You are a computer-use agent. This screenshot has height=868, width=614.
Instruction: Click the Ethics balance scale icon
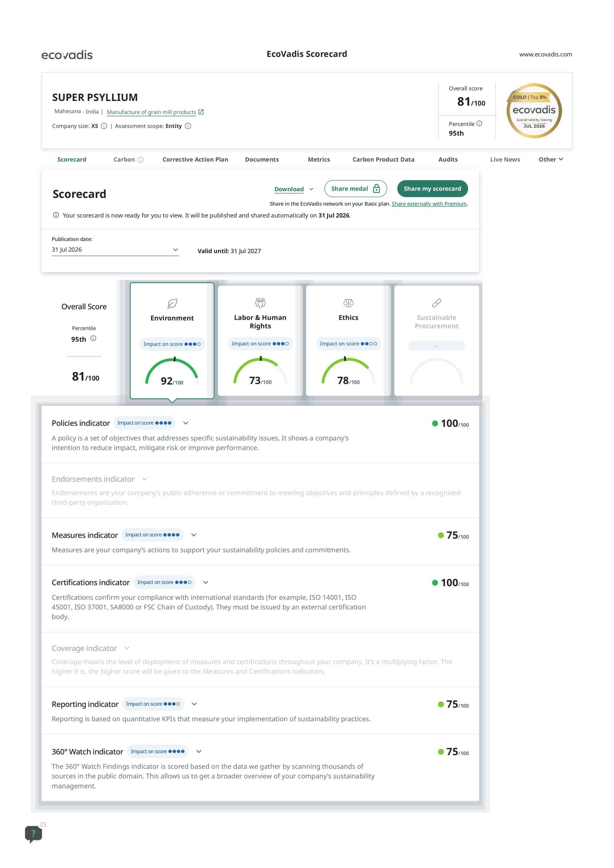(348, 303)
